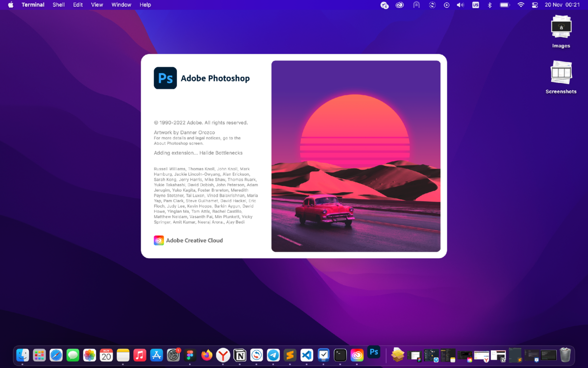
Task: Click the volume icon in menu bar
Action: click(x=460, y=5)
